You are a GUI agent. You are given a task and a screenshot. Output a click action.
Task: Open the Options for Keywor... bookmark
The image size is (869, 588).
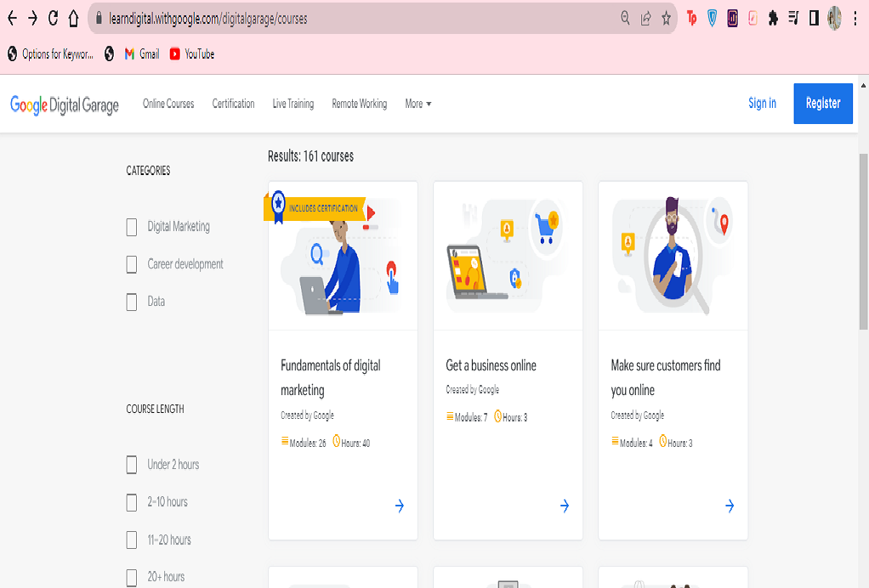50,54
